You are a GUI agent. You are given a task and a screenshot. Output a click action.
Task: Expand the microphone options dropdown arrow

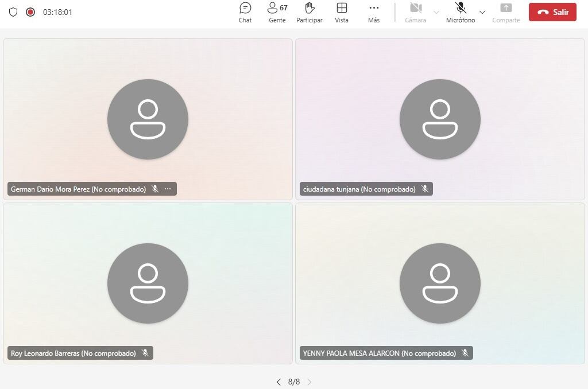[x=482, y=12]
